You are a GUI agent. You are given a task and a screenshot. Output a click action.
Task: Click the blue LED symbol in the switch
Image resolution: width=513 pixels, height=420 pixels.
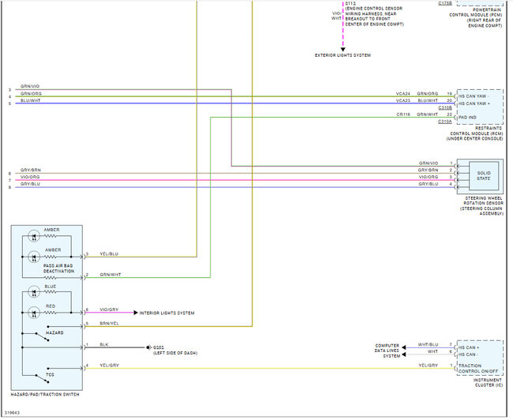point(34,291)
